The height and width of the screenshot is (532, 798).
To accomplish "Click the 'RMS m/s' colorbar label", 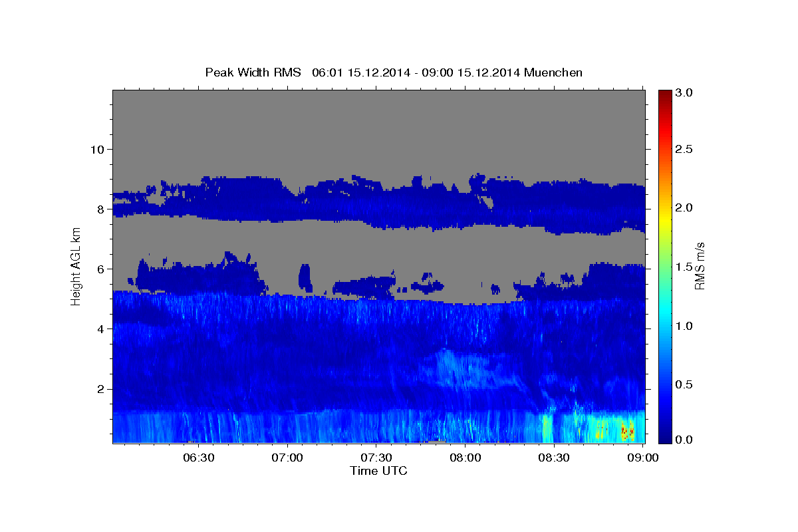I will 700,266.
